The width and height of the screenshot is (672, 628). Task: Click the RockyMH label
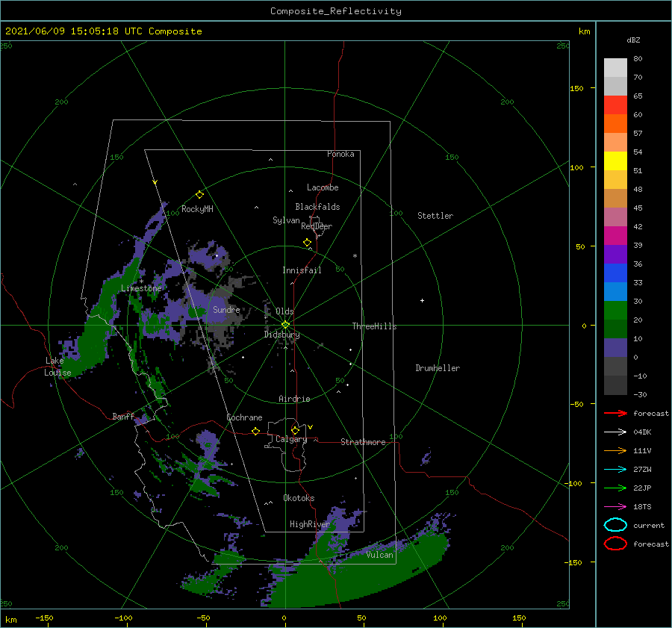point(197,209)
